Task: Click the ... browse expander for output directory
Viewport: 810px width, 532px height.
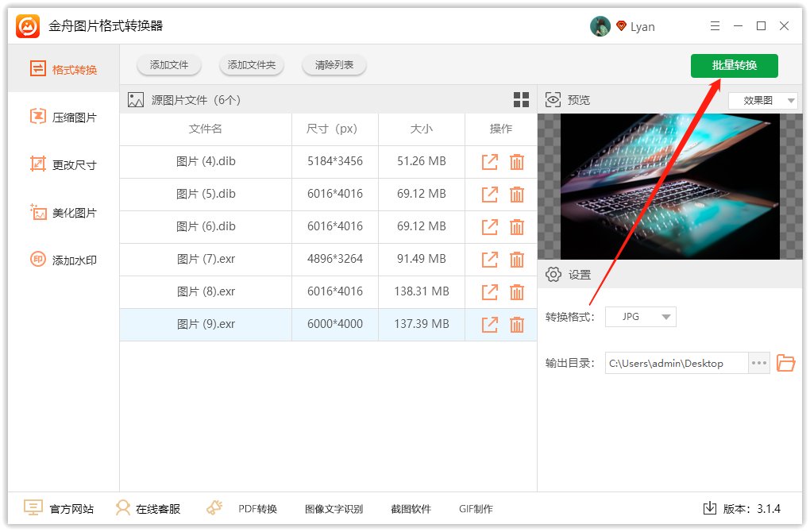Action: tap(758, 363)
